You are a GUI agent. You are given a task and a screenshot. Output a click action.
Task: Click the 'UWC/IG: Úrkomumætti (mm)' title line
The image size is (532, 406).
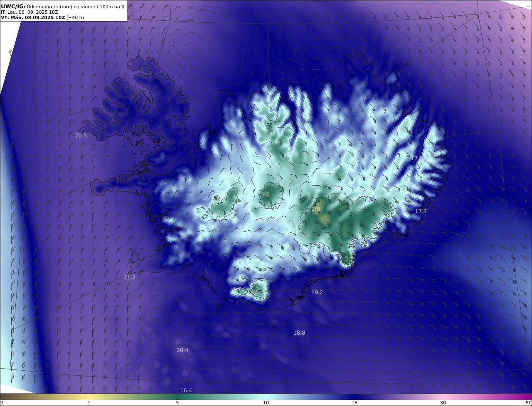click(x=63, y=6)
